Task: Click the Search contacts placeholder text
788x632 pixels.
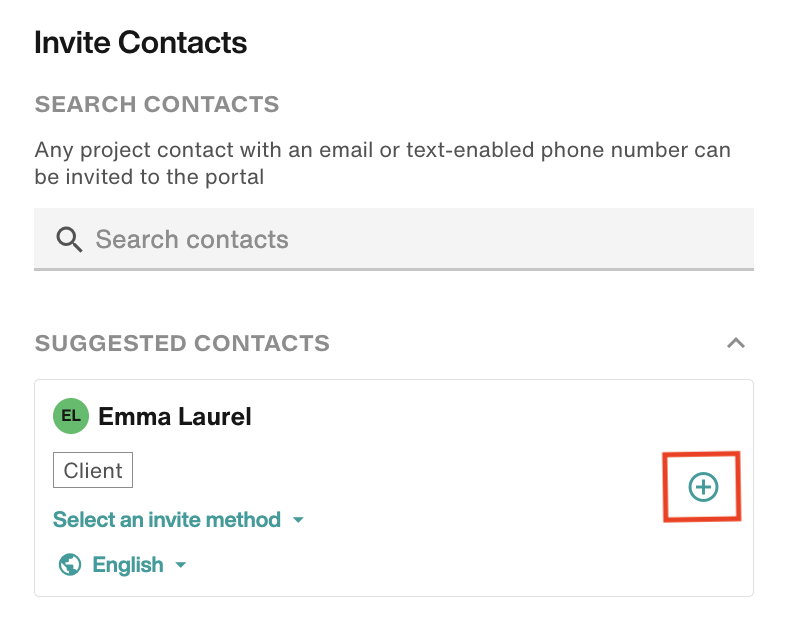Action: point(192,239)
